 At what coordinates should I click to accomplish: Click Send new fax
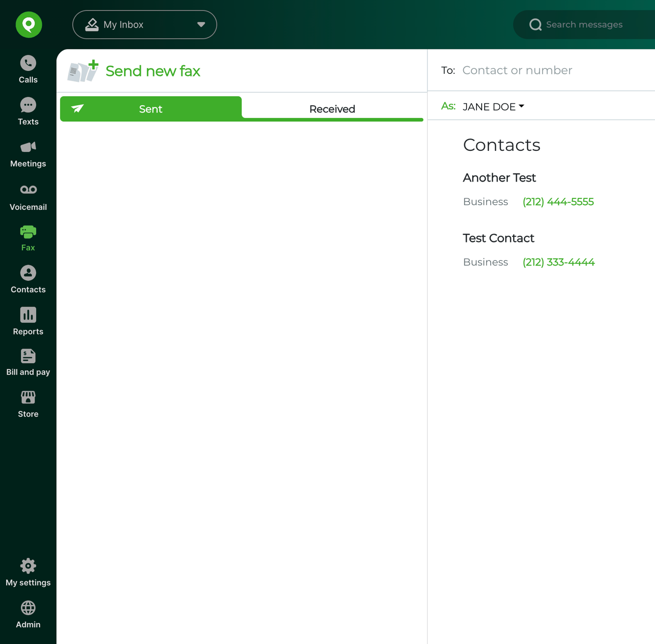point(152,71)
